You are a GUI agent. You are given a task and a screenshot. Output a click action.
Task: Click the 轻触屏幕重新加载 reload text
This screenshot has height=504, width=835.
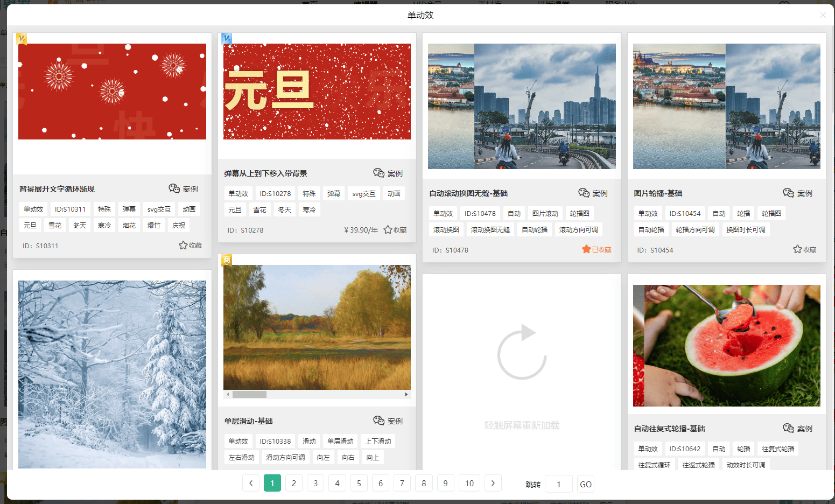522,425
